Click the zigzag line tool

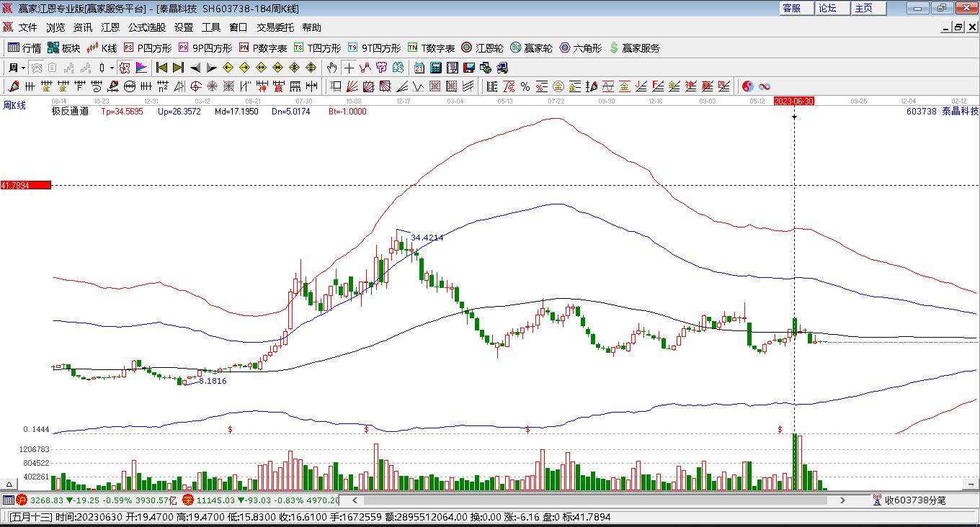(365, 68)
